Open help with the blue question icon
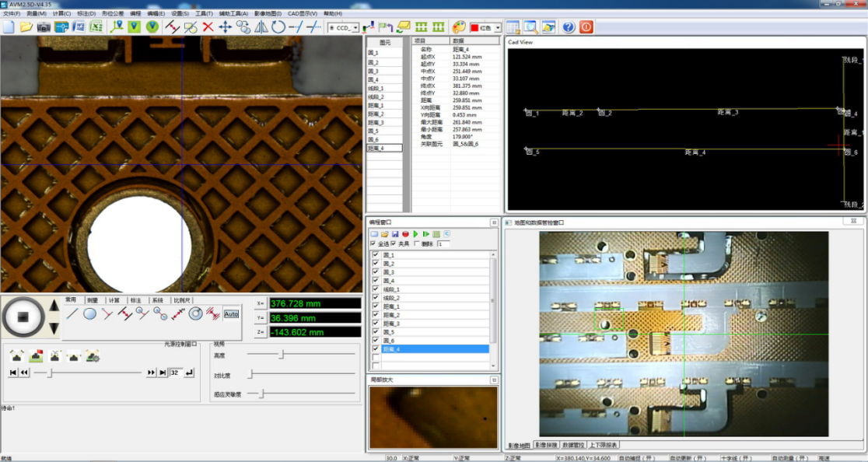 point(569,27)
